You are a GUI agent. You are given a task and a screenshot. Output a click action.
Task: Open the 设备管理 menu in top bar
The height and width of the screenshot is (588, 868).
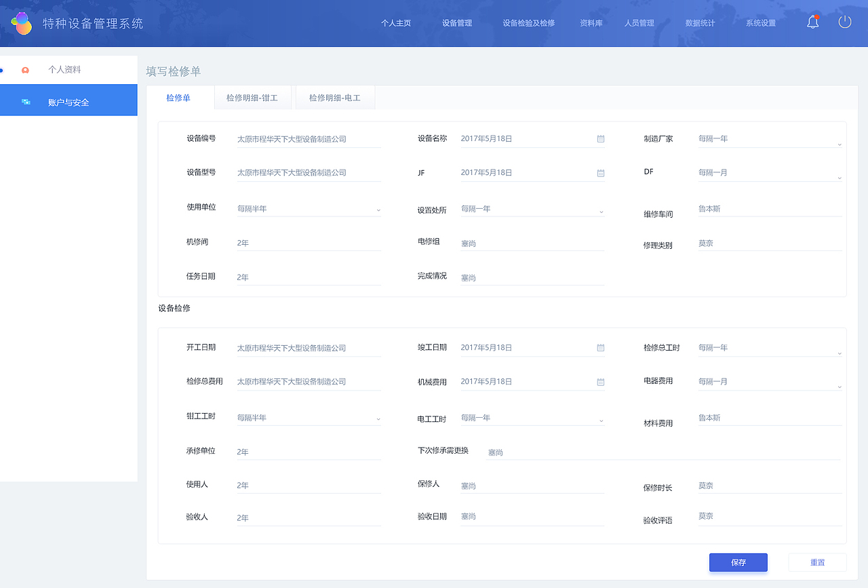click(456, 22)
